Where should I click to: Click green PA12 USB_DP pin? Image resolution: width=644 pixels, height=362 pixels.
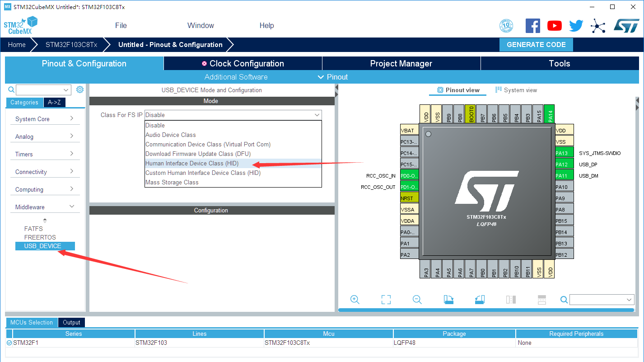pyautogui.click(x=565, y=165)
